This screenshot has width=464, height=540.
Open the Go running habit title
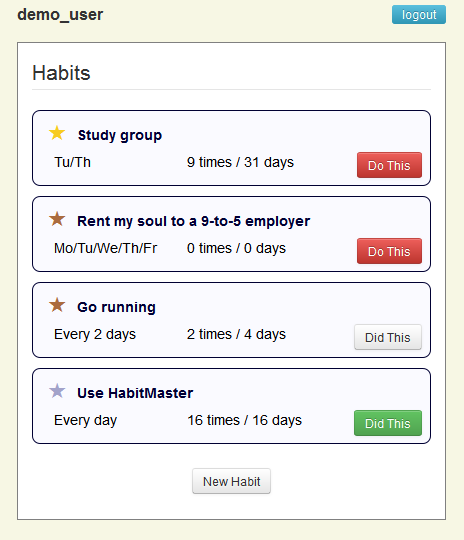coord(116,307)
